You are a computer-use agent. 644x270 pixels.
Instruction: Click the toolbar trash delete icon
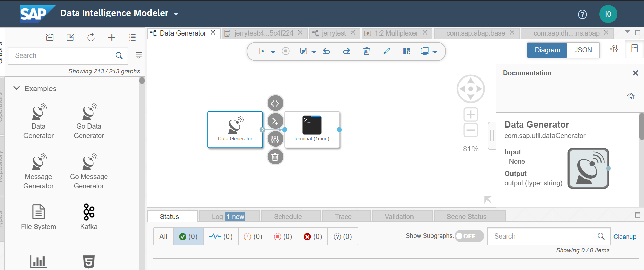click(x=366, y=51)
